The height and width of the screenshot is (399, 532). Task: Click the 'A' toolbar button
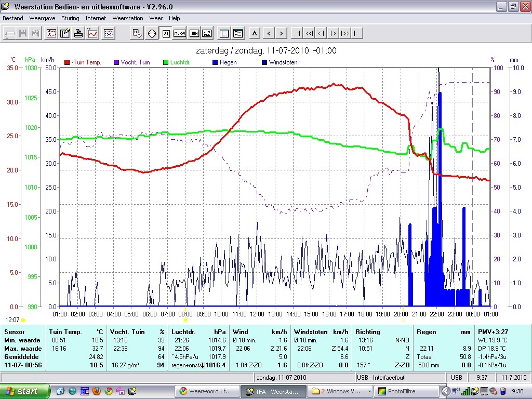tap(255, 33)
